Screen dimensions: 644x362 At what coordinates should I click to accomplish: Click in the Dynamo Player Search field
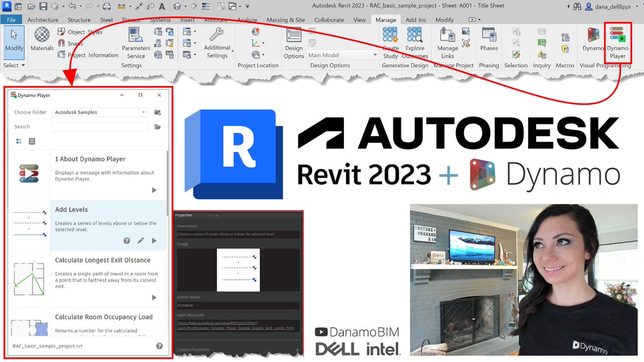point(100,127)
